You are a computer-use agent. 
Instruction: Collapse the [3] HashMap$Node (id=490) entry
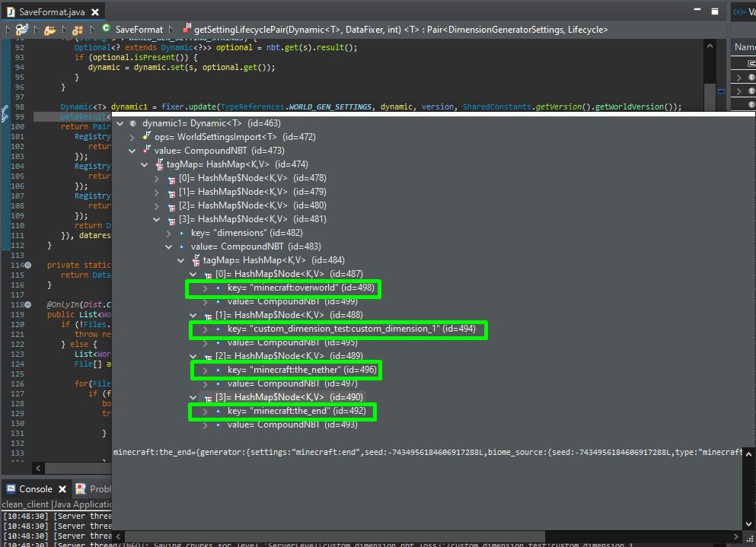193,397
